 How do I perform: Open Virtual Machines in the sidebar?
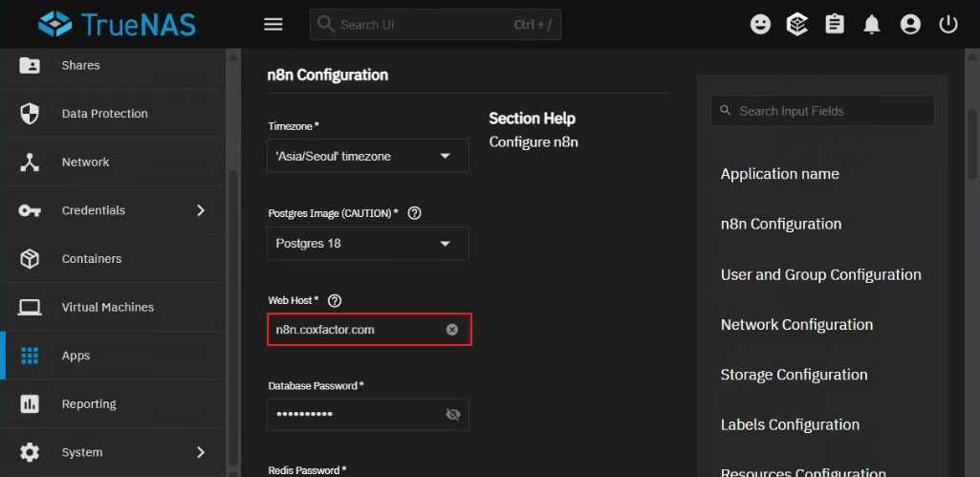[113, 307]
